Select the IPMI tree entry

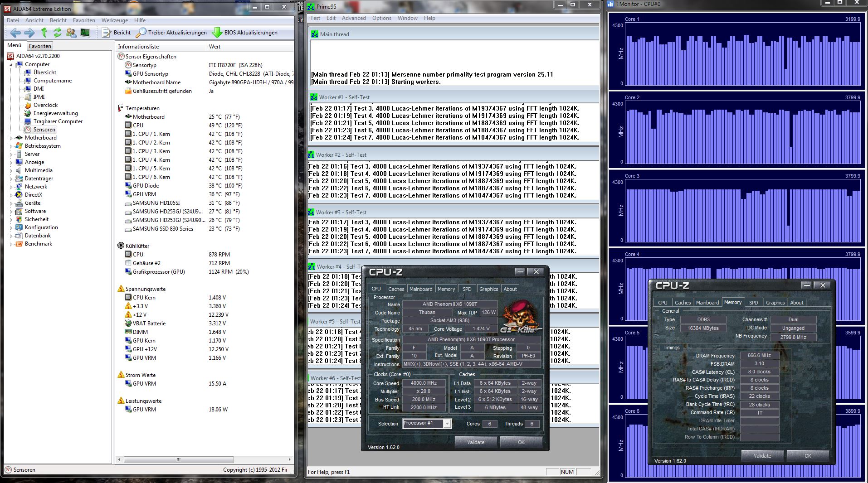tap(39, 97)
